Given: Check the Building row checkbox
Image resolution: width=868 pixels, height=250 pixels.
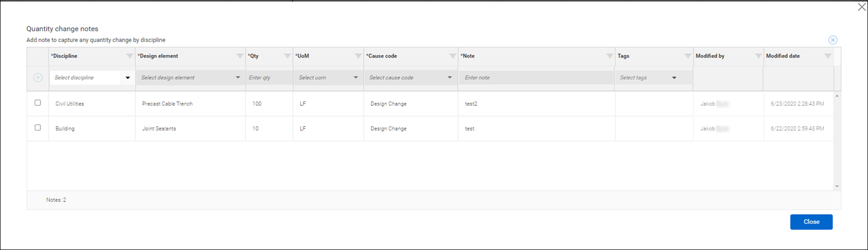Looking at the screenshot, I should pyautogui.click(x=38, y=127).
